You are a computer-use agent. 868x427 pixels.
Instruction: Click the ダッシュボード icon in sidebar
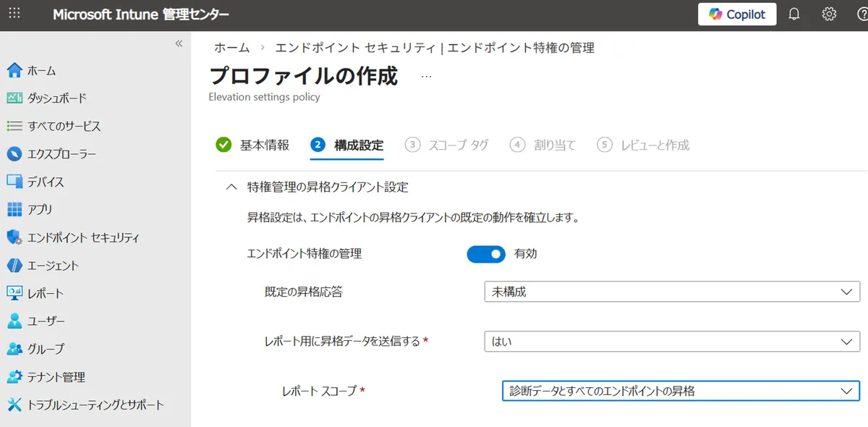(14, 98)
